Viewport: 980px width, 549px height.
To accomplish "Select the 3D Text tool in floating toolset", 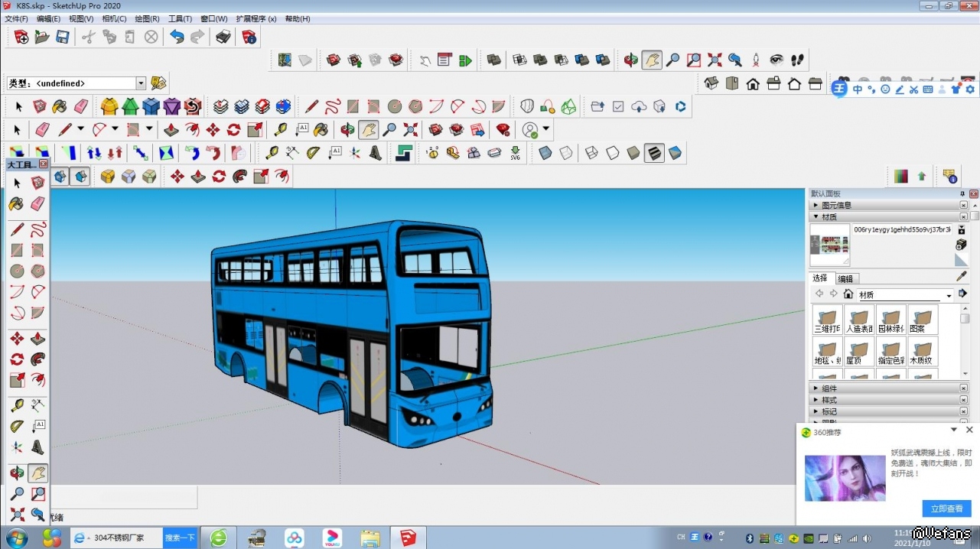I will point(37,447).
